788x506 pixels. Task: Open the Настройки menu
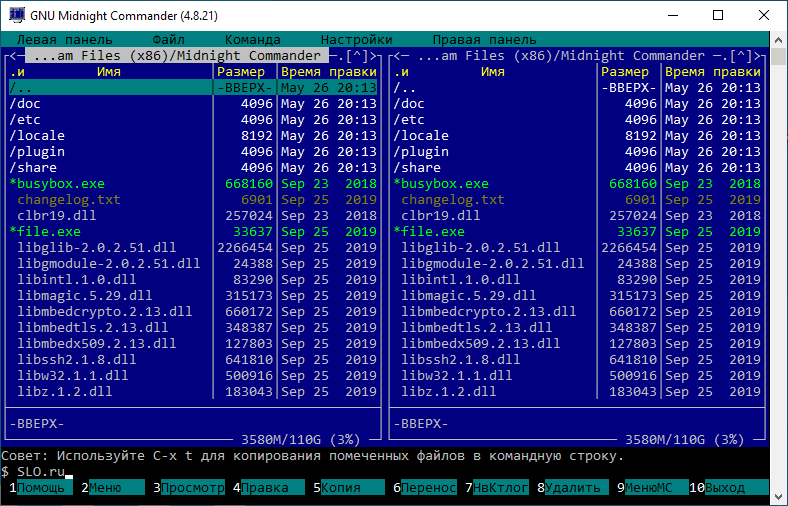tap(357, 40)
